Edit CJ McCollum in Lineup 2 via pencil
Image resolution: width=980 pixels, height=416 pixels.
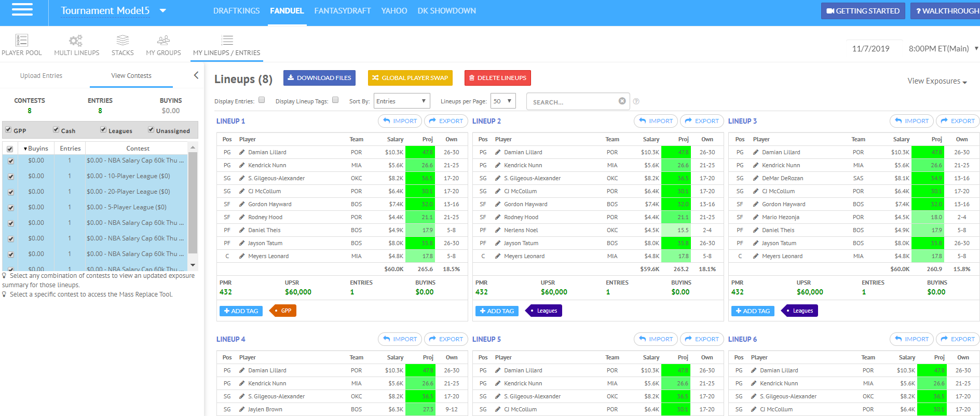pos(498,191)
